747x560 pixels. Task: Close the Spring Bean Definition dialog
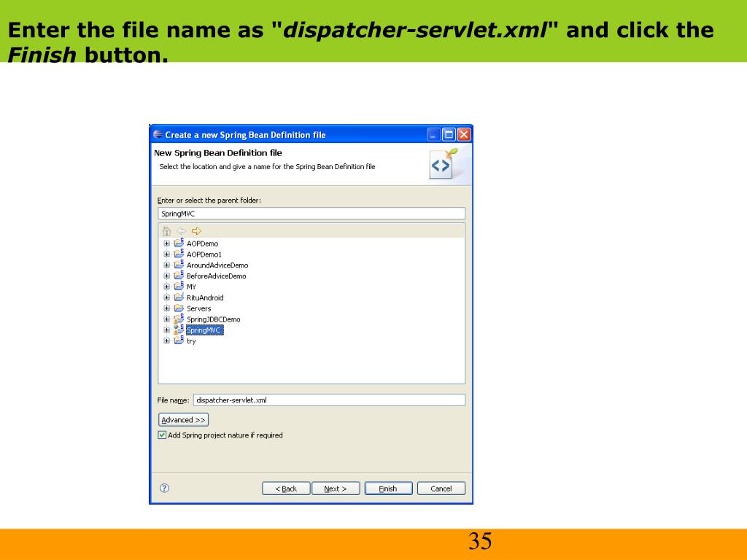pyautogui.click(x=464, y=135)
